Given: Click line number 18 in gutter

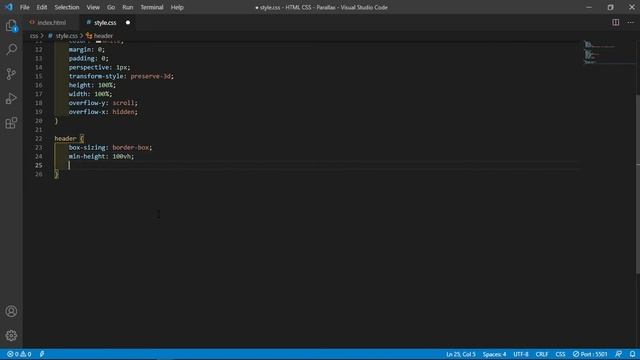Looking at the screenshot, I should [38, 103].
